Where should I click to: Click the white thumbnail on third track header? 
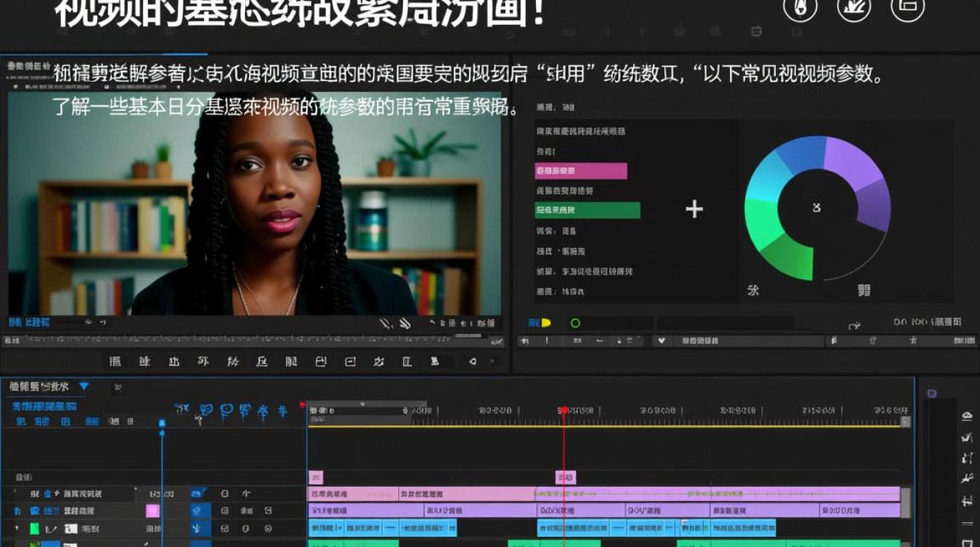tap(70, 529)
